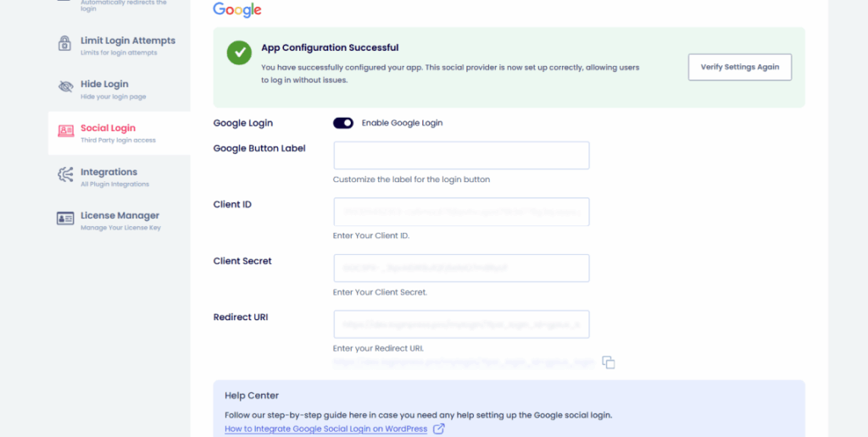Click the green success checkmark icon
868x437 pixels.
[x=239, y=53]
